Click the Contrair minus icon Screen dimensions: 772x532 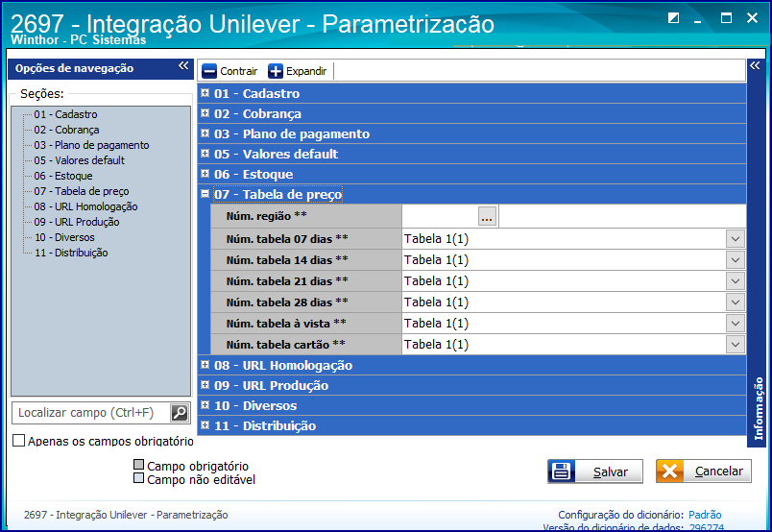(209, 71)
